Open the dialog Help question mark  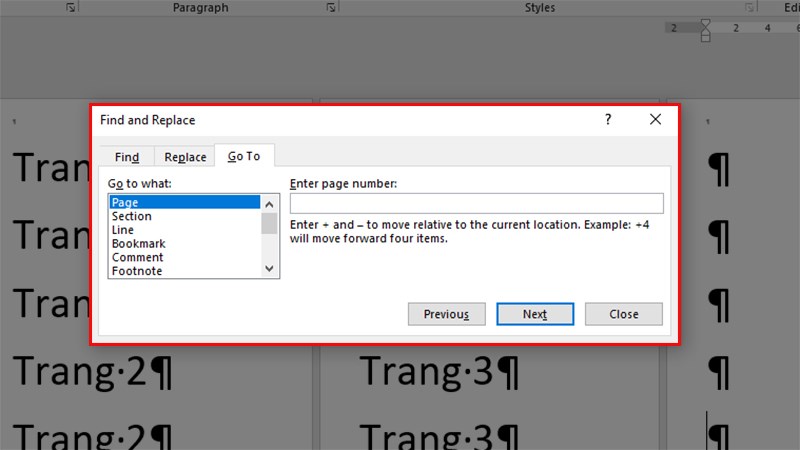click(x=608, y=119)
